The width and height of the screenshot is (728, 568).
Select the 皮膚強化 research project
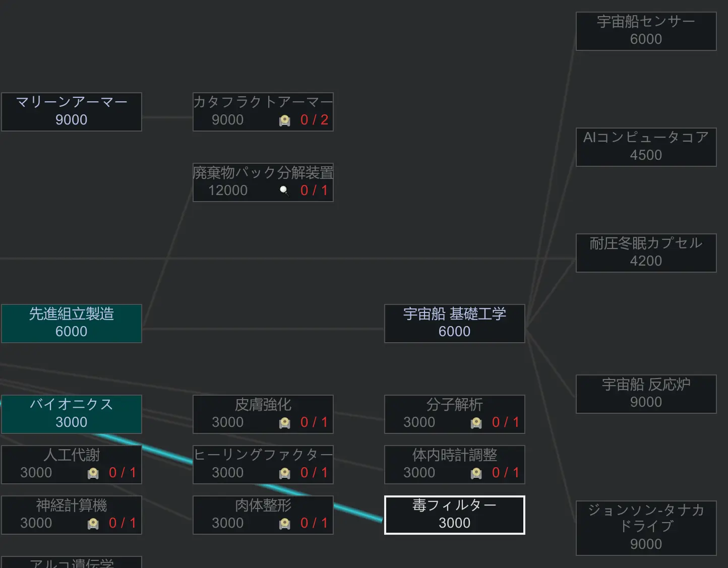pyautogui.click(x=263, y=414)
